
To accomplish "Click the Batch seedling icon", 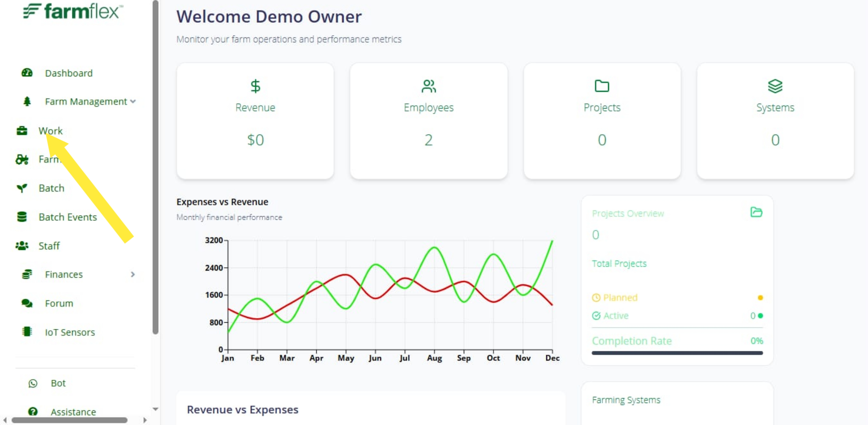I will click(22, 188).
